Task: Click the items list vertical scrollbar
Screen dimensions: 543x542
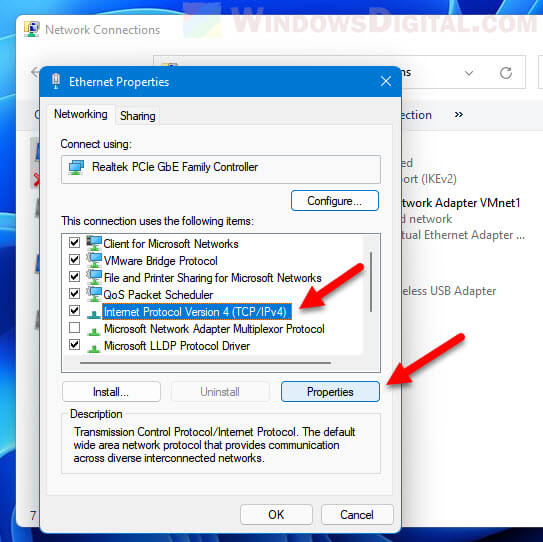Action: point(371,281)
